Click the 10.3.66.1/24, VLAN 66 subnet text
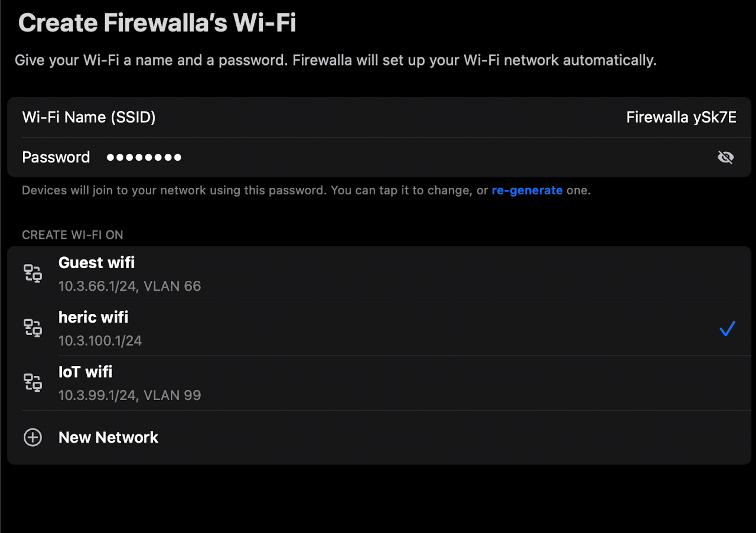 pos(129,287)
